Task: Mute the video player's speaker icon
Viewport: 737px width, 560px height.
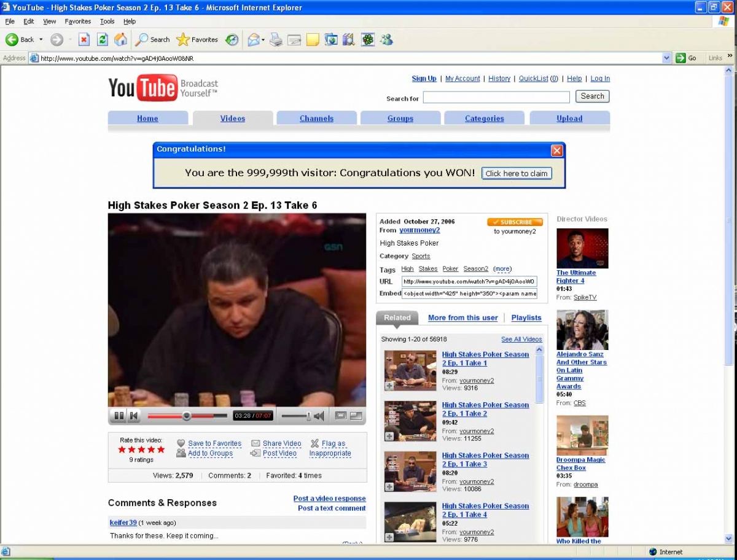Action: tap(319, 416)
